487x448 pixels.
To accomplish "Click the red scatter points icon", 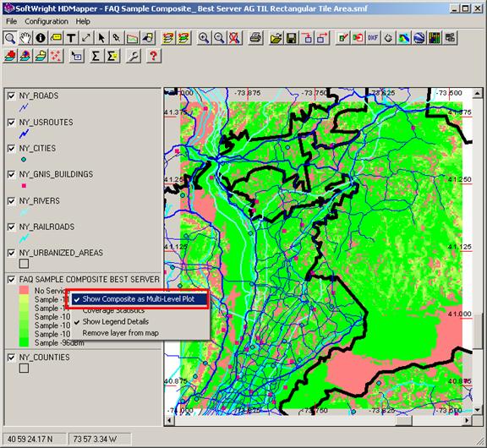I will click(56, 56).
